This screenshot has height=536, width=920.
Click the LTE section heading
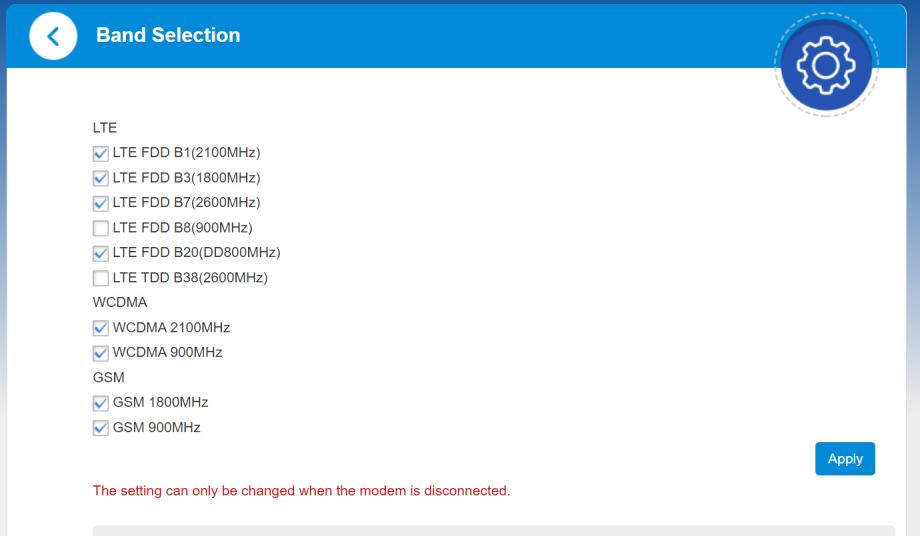(x=105, y=128)
